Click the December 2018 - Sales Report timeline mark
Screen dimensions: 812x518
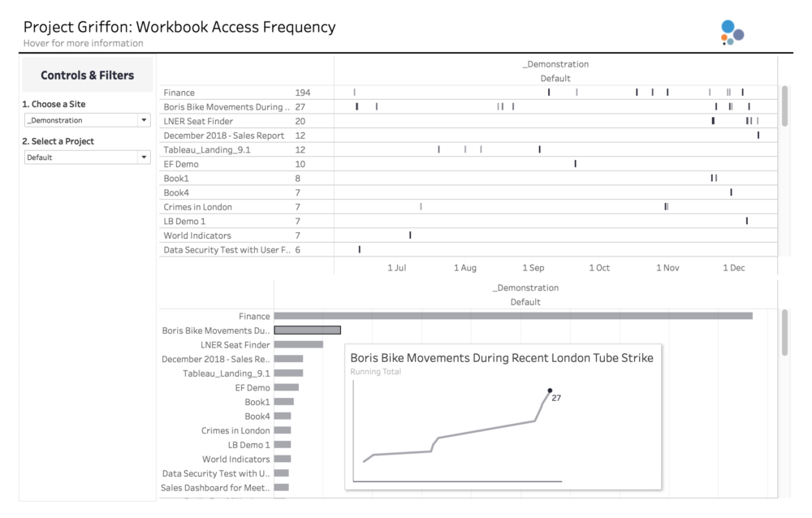pos(758,136)
